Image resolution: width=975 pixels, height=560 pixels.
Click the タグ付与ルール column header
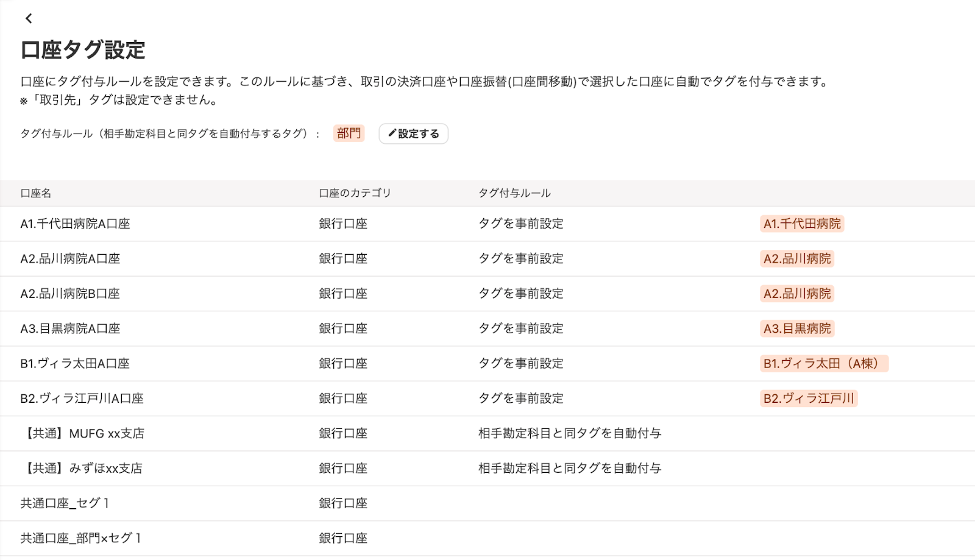514,193
